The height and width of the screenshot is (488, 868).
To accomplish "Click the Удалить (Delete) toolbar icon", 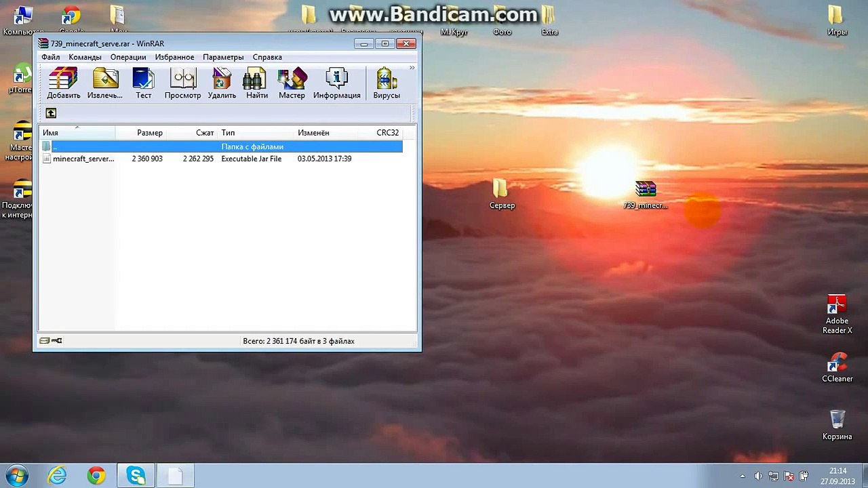I will (222, 83).
